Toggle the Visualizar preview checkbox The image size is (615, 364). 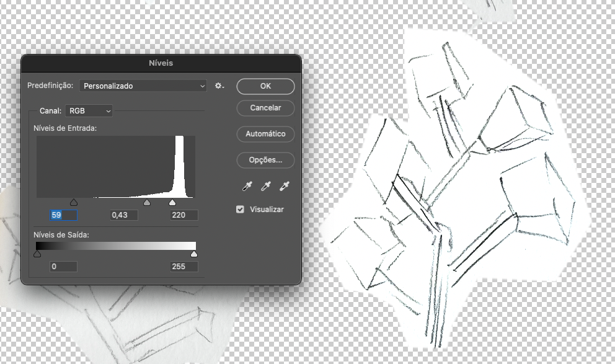240,210
